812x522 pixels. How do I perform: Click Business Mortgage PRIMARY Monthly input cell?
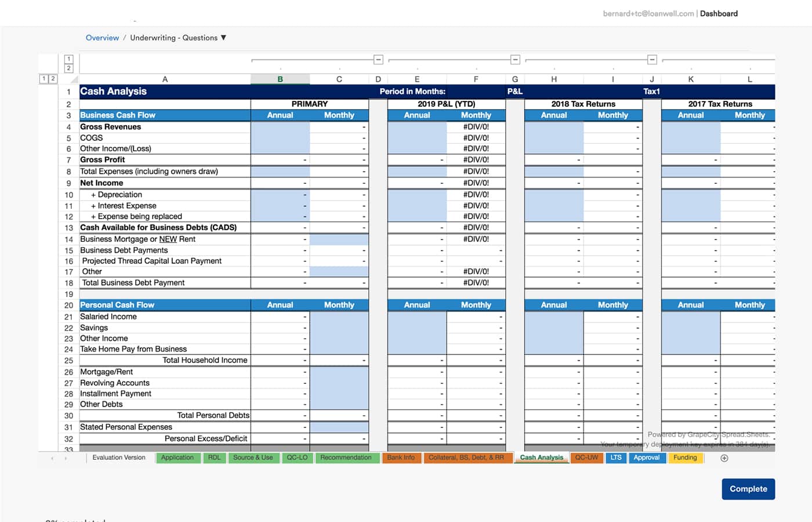(x=339, y=239)
